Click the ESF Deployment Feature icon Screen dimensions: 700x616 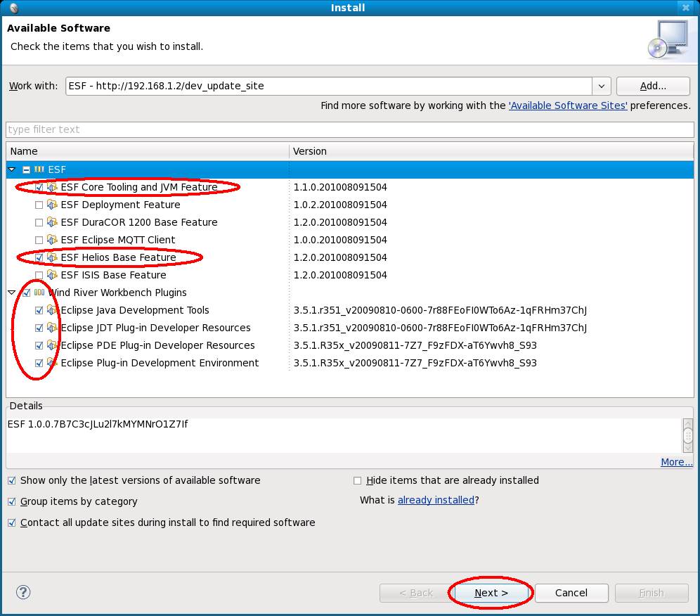52,205
